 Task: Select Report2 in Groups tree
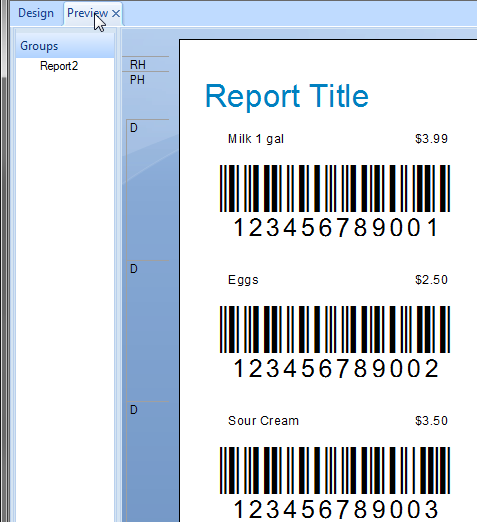click(59, 66)
